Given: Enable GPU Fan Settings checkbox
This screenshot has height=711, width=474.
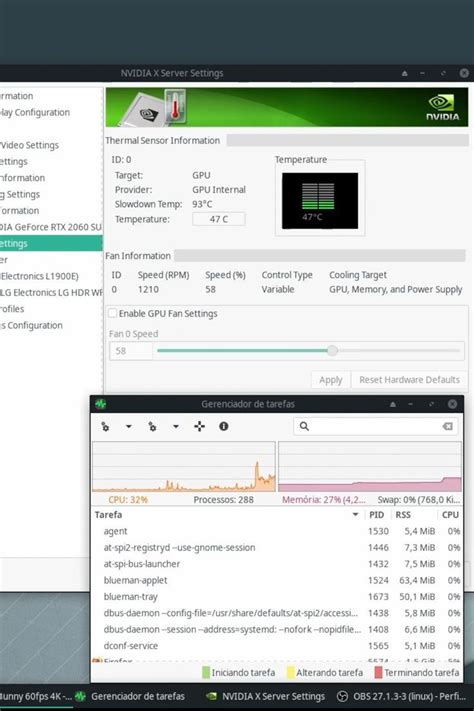Looking at the screenshot, I should (112, 313).
